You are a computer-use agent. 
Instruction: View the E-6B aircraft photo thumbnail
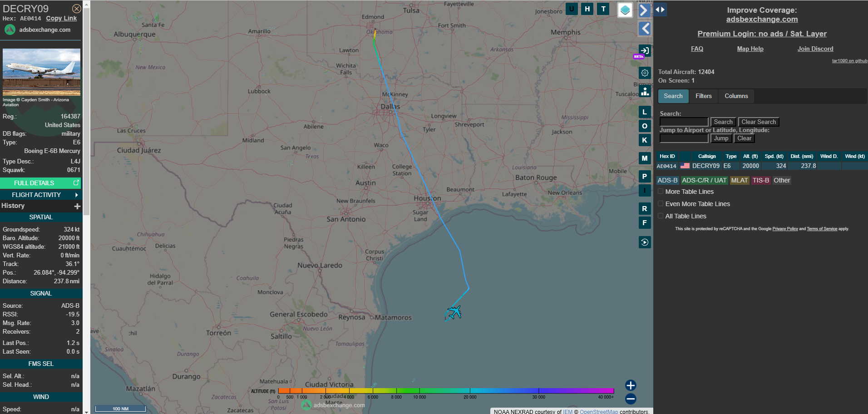[x=41, y=72]
